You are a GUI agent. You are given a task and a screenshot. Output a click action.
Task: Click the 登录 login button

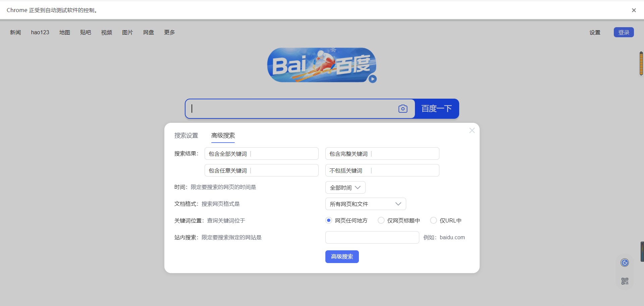(x=624, y=32)
